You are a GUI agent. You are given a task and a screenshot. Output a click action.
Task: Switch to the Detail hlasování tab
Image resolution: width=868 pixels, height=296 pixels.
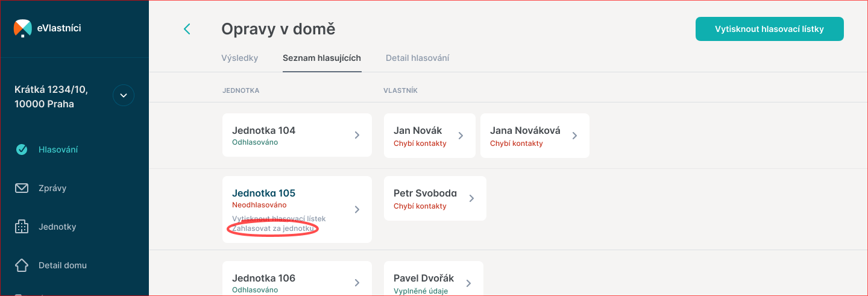[x=417, y=58]
